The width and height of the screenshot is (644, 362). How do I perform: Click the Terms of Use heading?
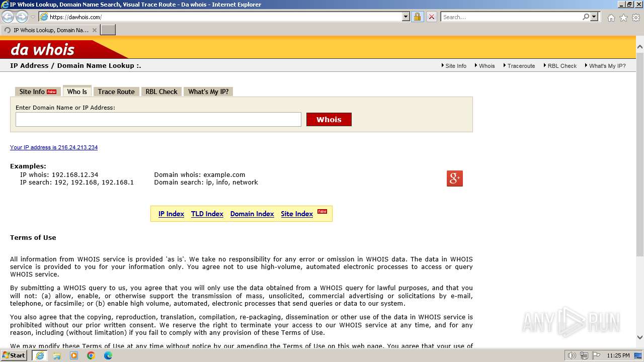pos(33,237)
